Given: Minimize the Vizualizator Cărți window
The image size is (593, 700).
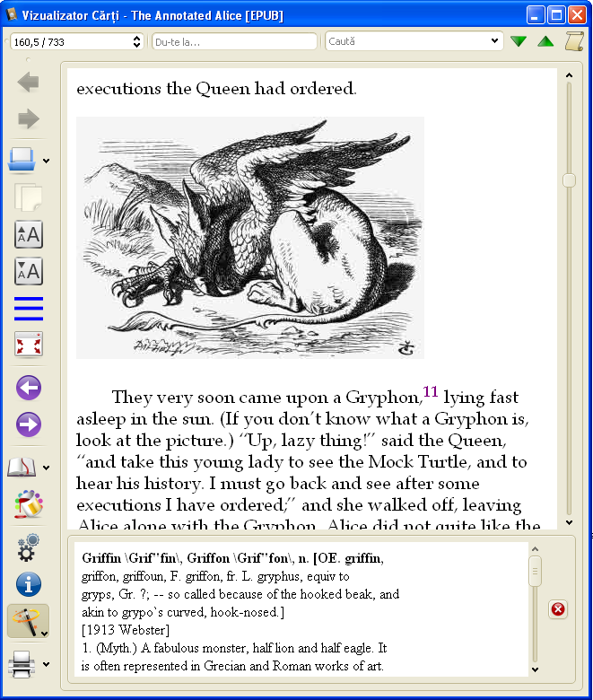Looking at the screenshot, I should coord(536,14).
